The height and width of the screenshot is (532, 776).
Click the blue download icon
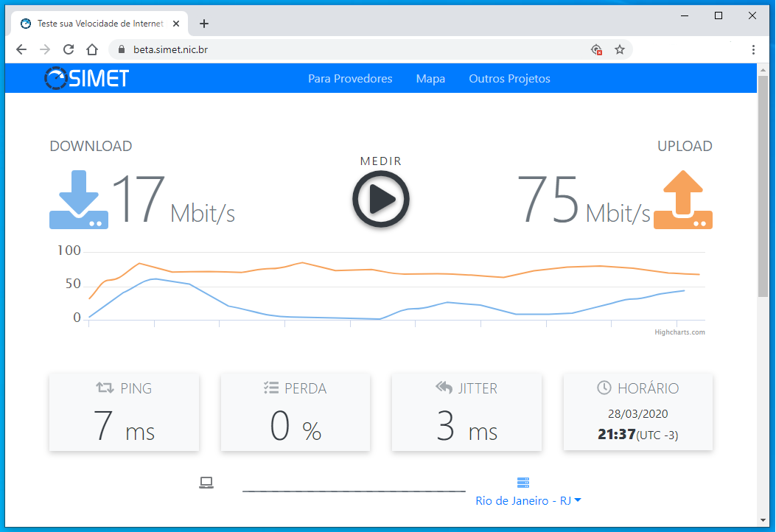(79, 200)
